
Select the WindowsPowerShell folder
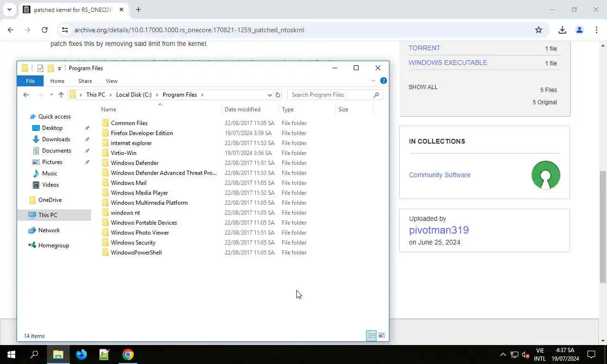pyautogui.click(x=136, y=253)
